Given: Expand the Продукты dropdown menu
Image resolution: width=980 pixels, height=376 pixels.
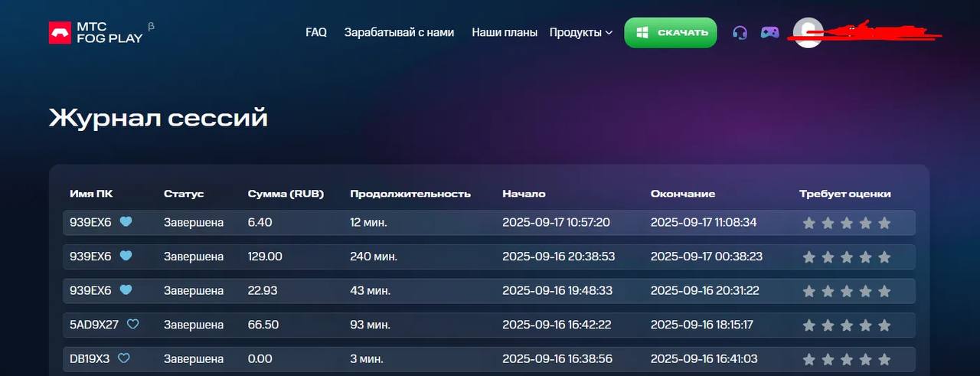Looking at the screenshot, I should [x=581, y=32].
